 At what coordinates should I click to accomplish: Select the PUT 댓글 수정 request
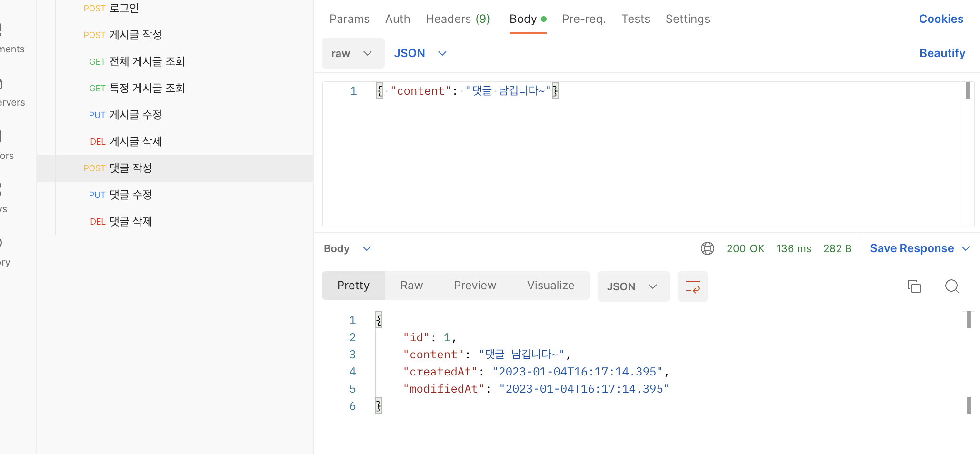(x=120, y=195)
